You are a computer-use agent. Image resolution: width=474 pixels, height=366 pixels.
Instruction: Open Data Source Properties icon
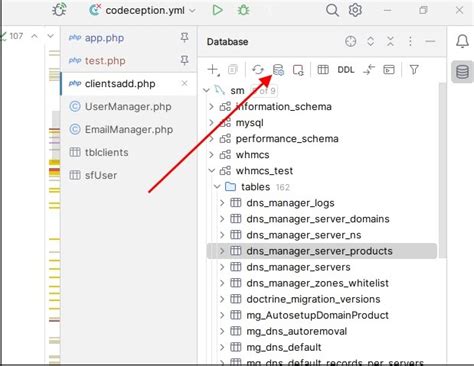coord(278,70)
